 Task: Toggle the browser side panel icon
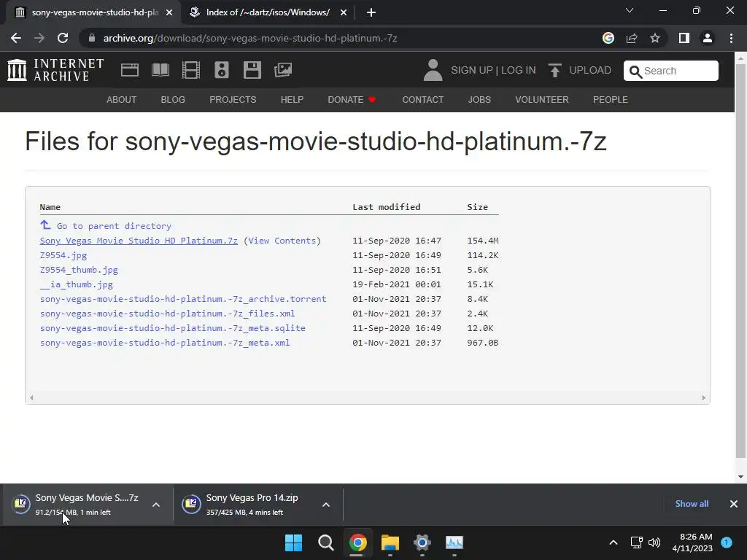(x=684, y=38)
